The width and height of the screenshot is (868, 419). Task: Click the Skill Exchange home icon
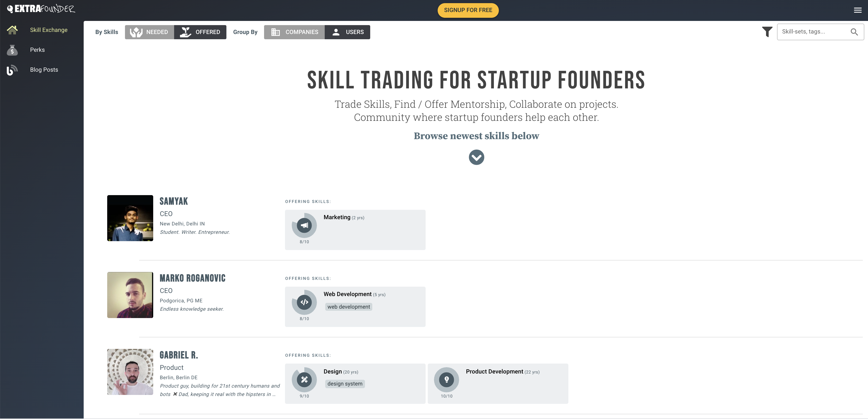12,30
